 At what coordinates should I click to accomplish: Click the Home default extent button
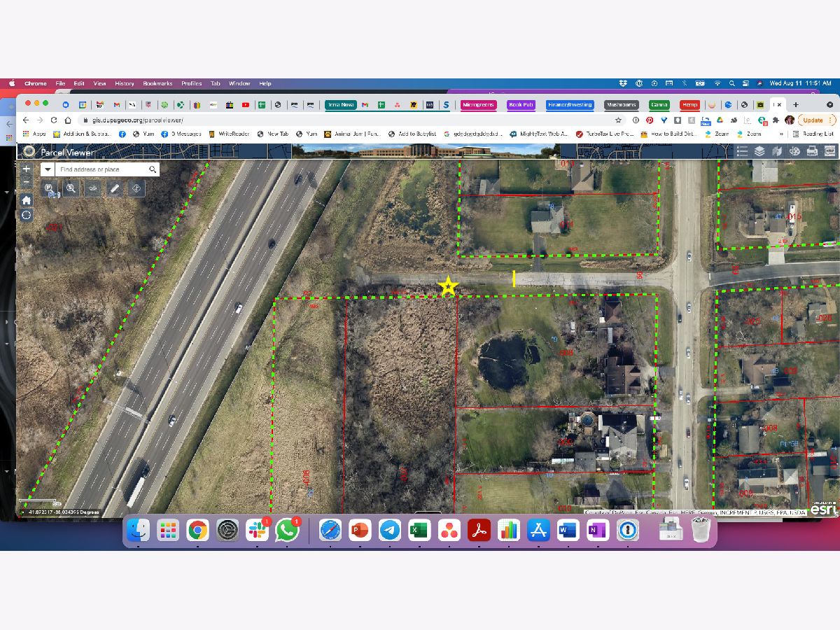tap(27, 199)
